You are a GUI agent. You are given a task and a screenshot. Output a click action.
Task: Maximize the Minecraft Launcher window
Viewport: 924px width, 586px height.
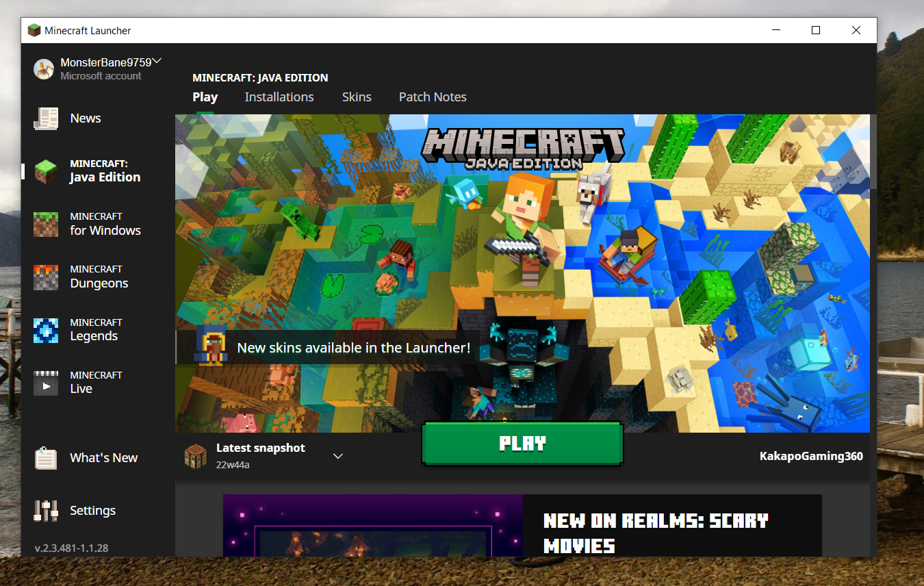click(x=816, y=30)
